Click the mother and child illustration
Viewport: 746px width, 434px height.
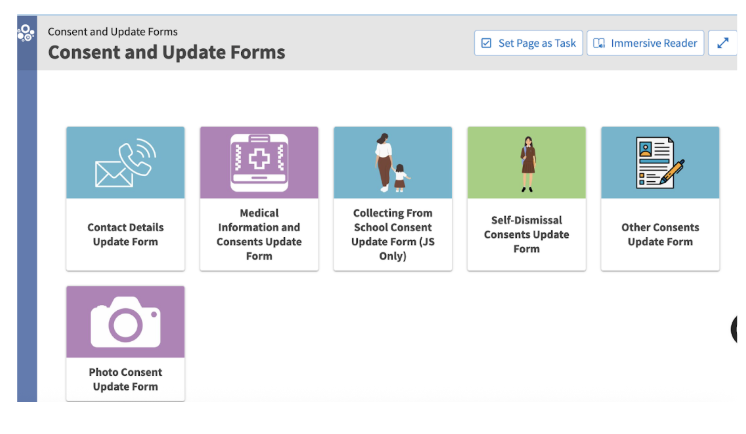[x=392, y=163]
